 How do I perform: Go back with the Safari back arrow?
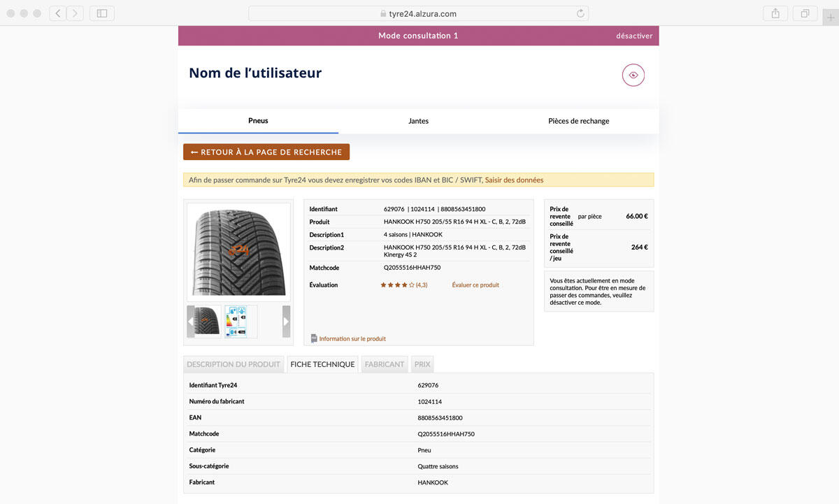pos(58,13)
